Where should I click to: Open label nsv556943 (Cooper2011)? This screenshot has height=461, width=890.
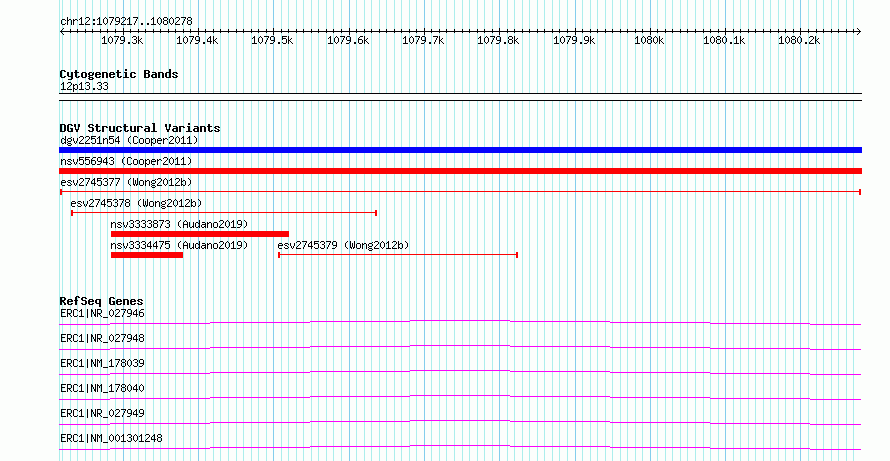[x=126, y=161]
